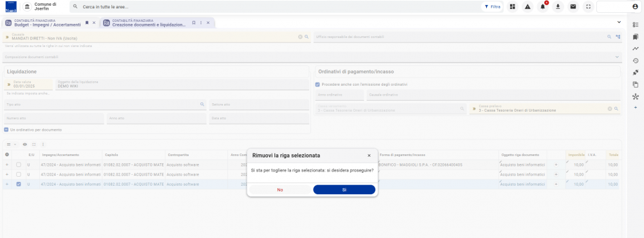Open the grid menu dropdown in table toolbar
644x238 pixels.
12,144
